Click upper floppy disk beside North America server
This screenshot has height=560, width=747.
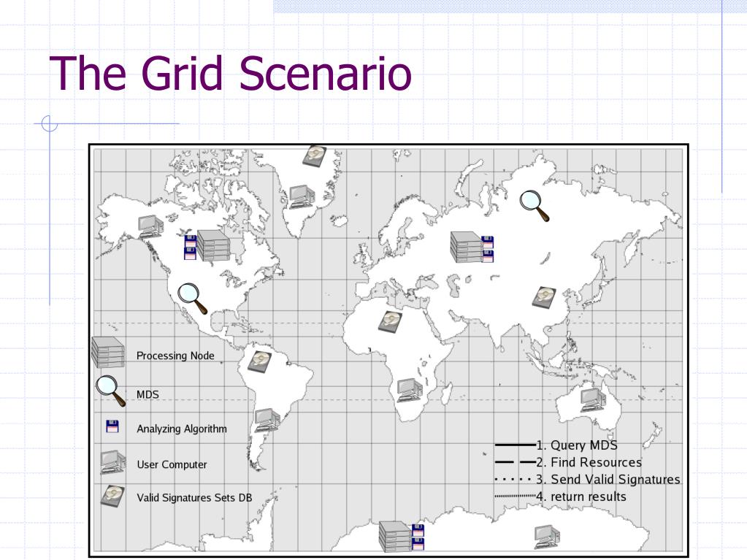[x=190, y=240]
